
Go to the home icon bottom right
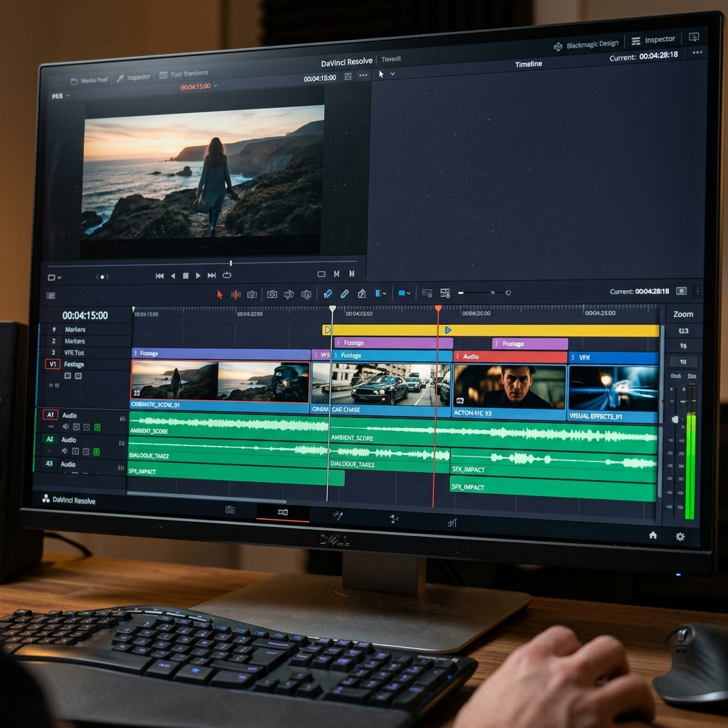coord(653,535)
